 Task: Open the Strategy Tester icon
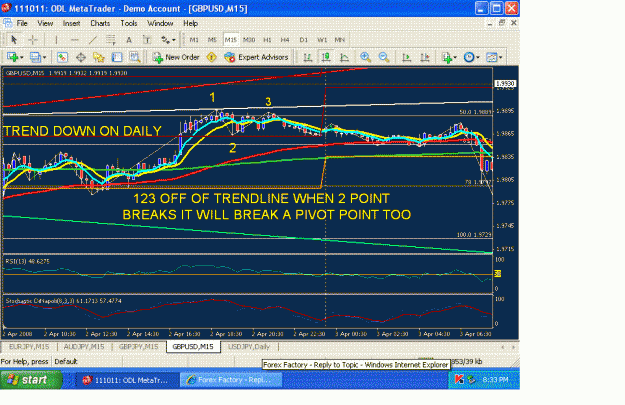tap(135, 57)
